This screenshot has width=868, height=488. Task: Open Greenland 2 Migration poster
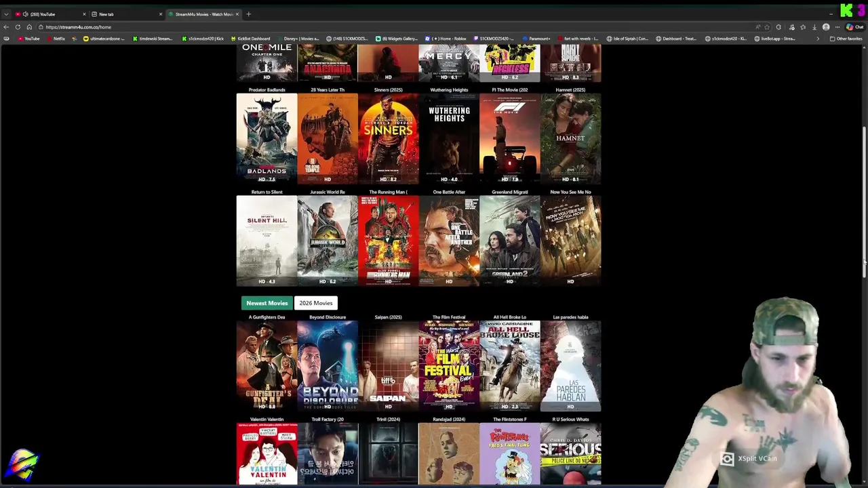click(x=510, y=241)
